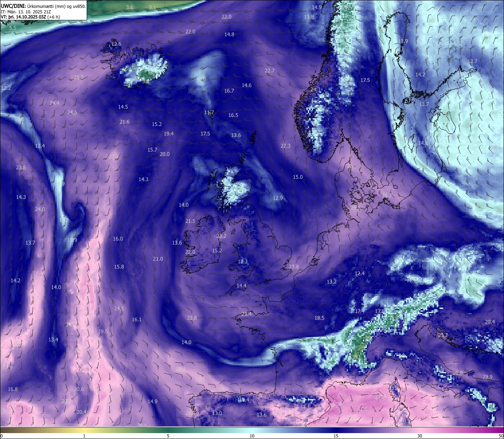Click the 14.6 value label
Viewport: 504px width, 439px height.
pyautogui.click(x=246, y=85)
